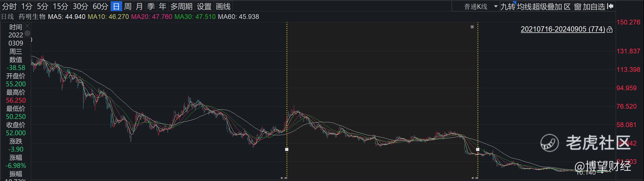644x181 pixels.
Task: Click the 区 range statistics button
Action: (567, 7)
